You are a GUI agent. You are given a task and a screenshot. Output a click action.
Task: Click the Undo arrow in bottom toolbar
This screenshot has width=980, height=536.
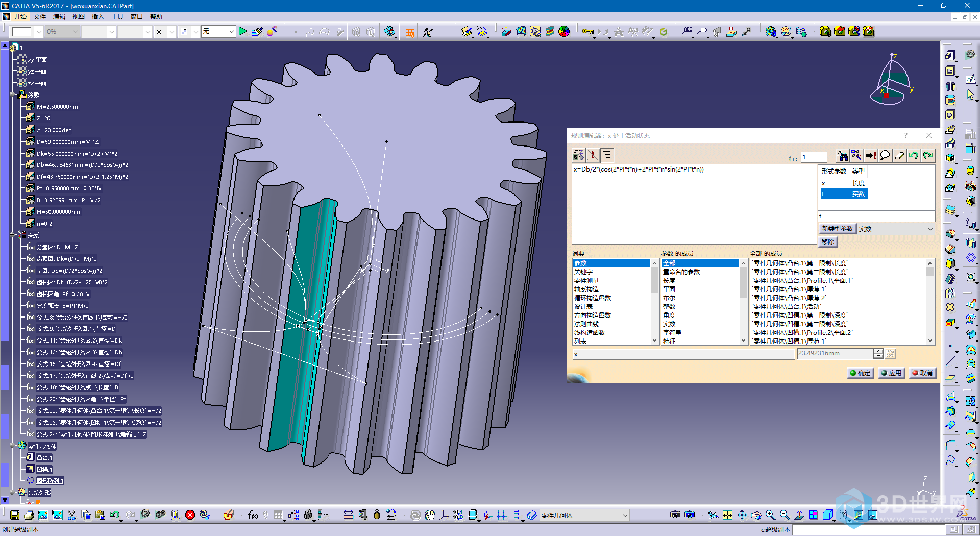pos(114,515)
